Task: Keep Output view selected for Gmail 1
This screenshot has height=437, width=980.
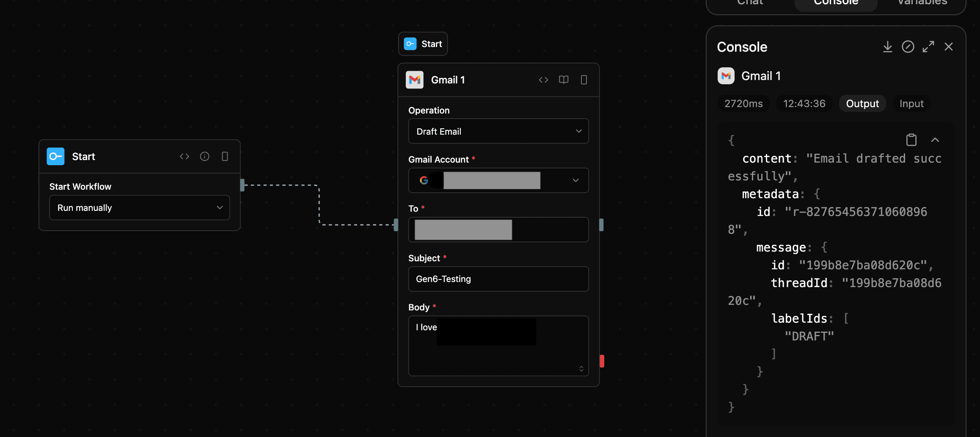Action: (x=862, y=103)
